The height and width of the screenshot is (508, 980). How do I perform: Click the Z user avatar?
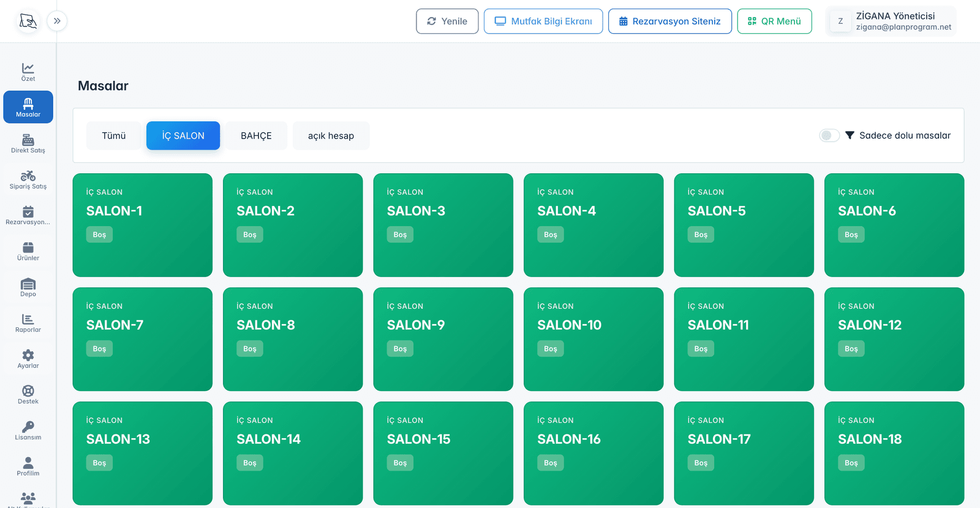tap(840, 21)
